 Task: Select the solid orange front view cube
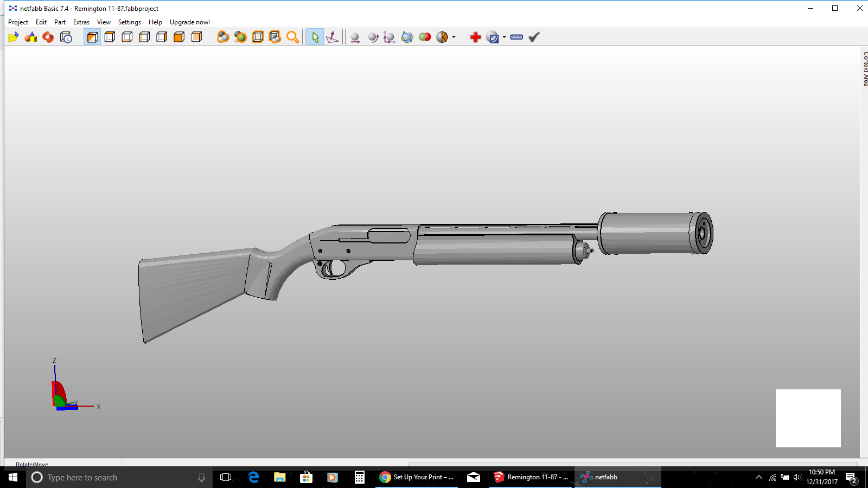(x=179, y=37)
